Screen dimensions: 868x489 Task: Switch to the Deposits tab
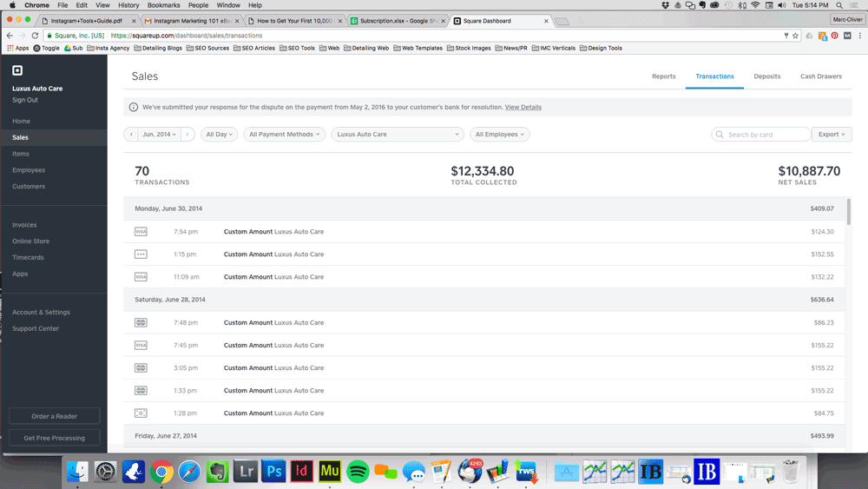[766, 76]
